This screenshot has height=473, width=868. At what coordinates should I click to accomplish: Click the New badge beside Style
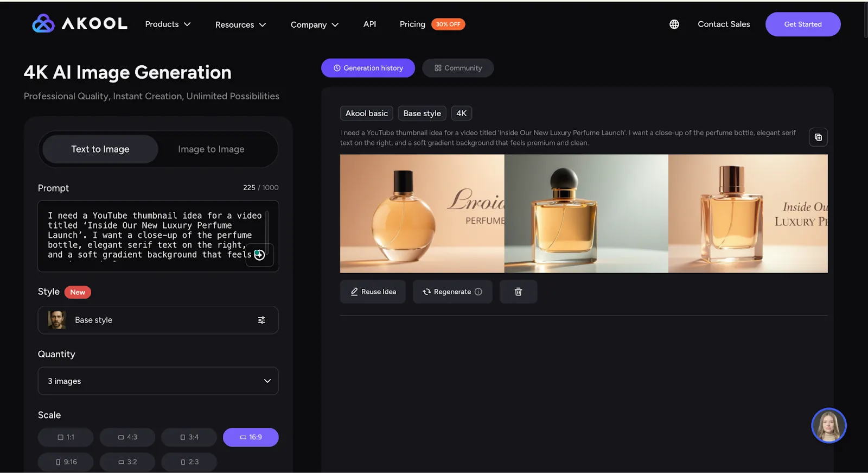pos(78,292)
